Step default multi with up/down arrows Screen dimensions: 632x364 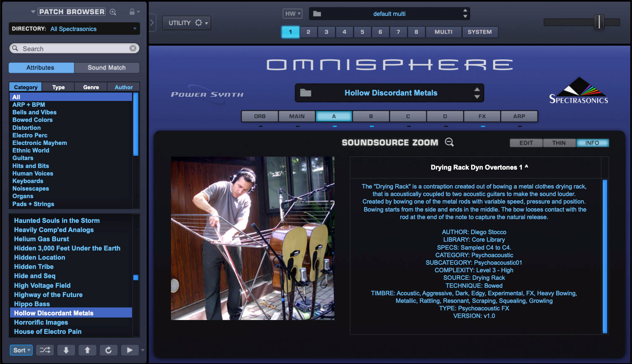tap(465, 13)
